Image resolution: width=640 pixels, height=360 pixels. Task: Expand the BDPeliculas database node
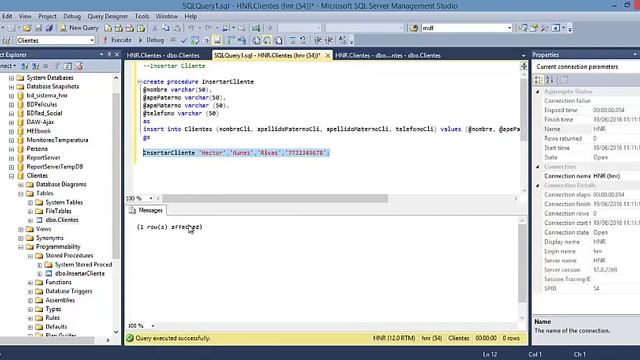pyautogui.click(x=11, y=104)
